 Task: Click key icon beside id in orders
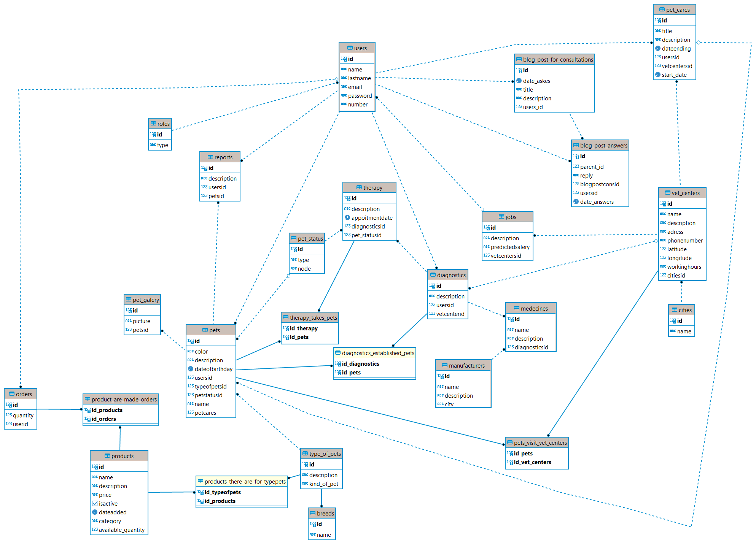(9, 405)
